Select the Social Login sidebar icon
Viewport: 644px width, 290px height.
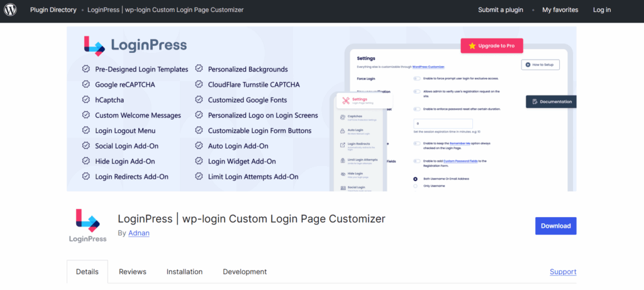click(343, 188)
